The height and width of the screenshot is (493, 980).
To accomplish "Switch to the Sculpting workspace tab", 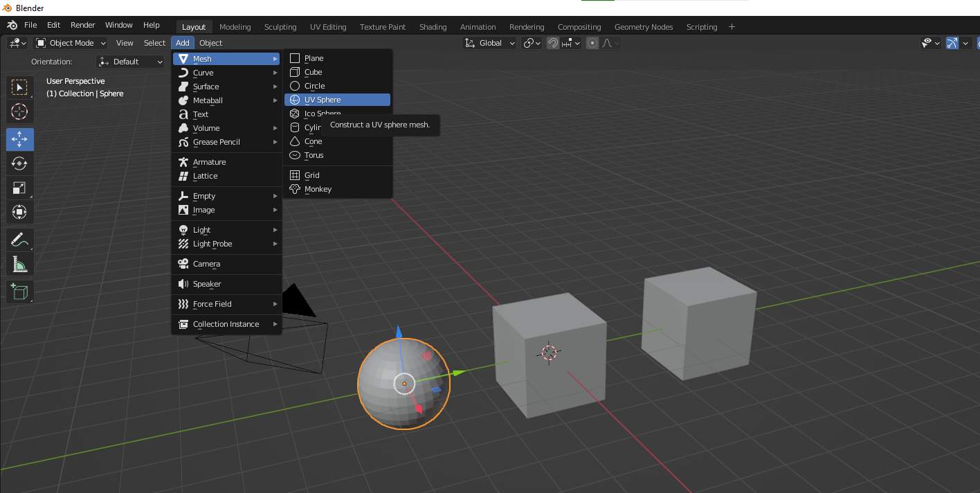I will click(x=280, y=27).
